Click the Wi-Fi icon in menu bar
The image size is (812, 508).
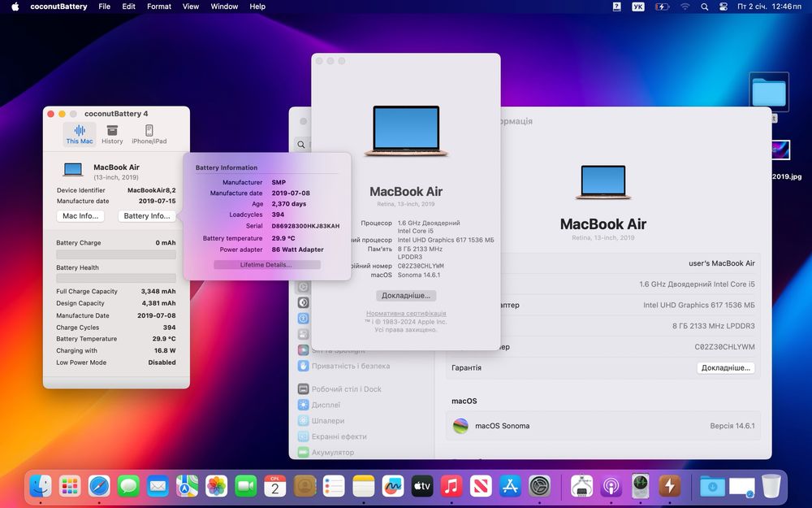685,7
